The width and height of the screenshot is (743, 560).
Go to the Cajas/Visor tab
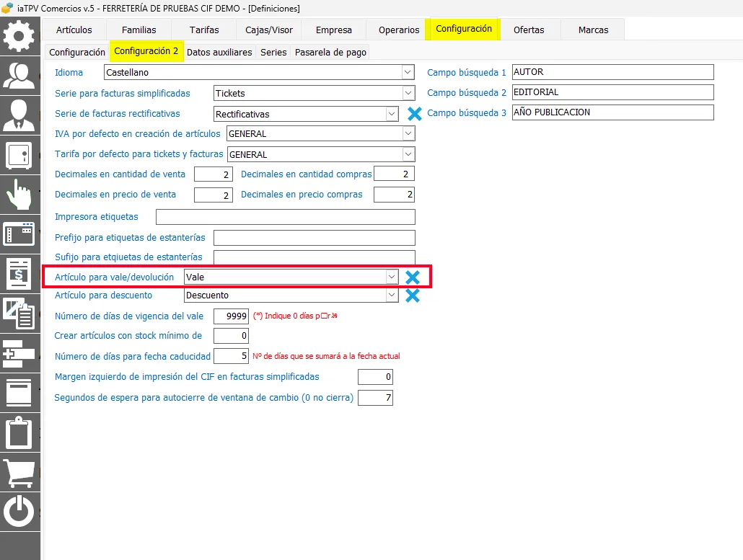(x=268, y=30)
